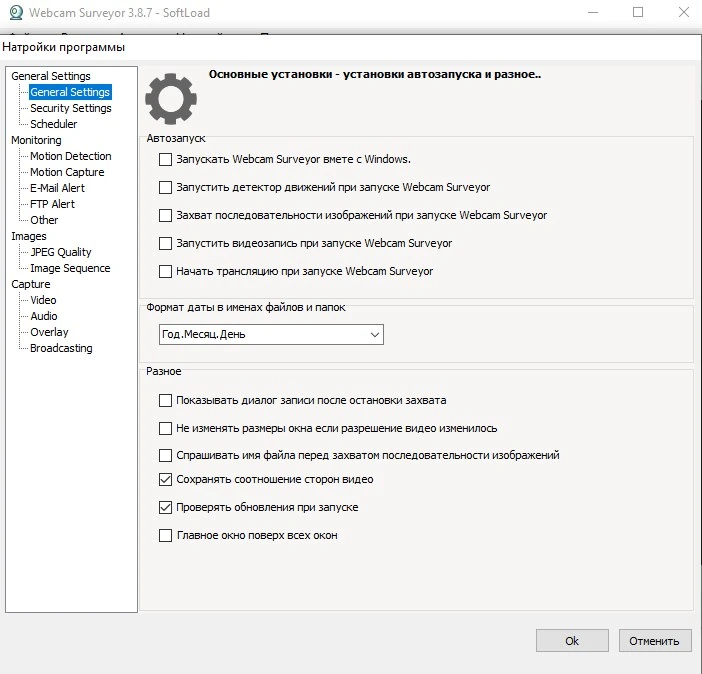Check 'Начать трансляцию при запуске' checkbox

pyautogui.click(x=165, y=271)
